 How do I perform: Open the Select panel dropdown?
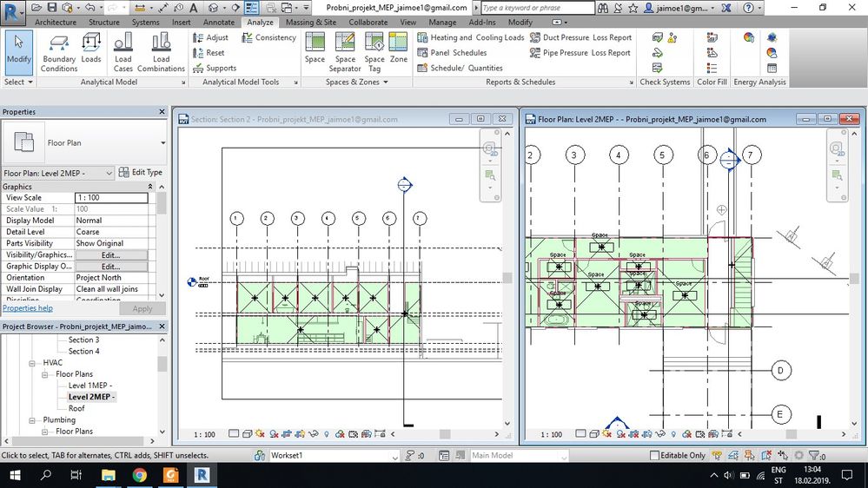19,82
